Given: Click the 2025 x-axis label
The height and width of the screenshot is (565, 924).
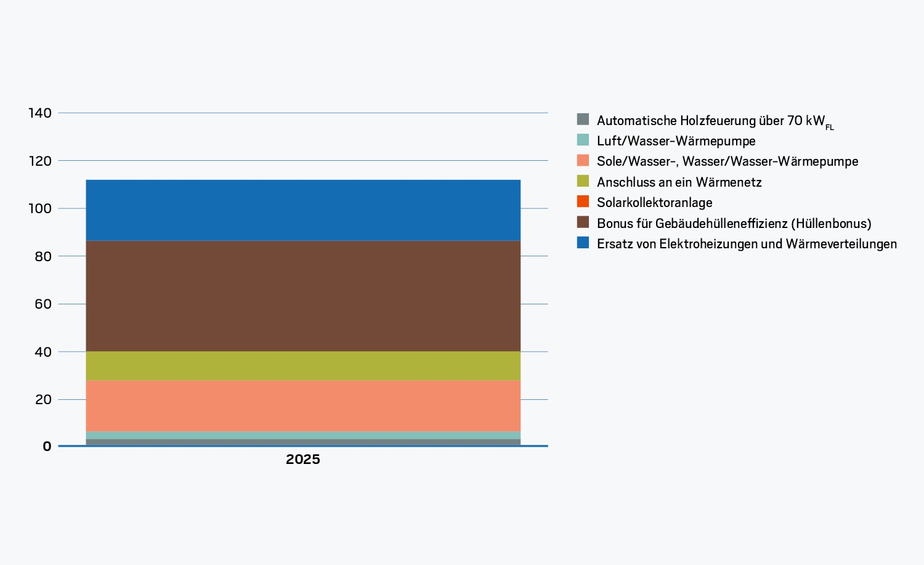Looking at the screenshot, I should tap(303, 460).
